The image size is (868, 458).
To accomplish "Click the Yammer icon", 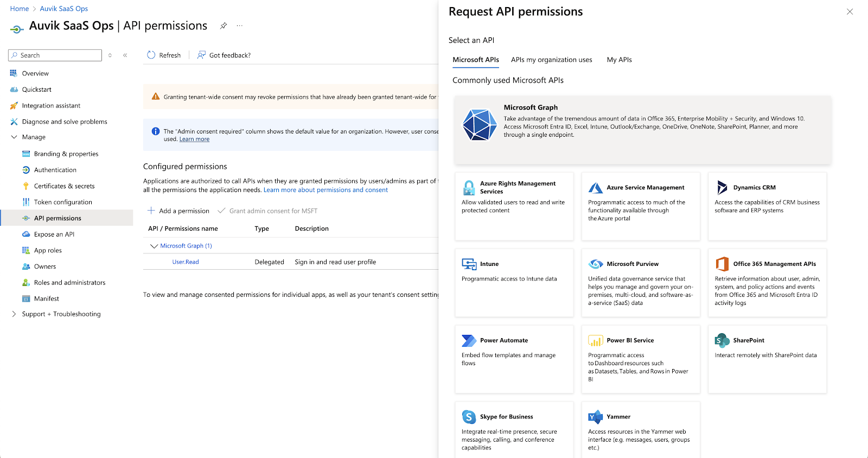I will click(596, 417).
